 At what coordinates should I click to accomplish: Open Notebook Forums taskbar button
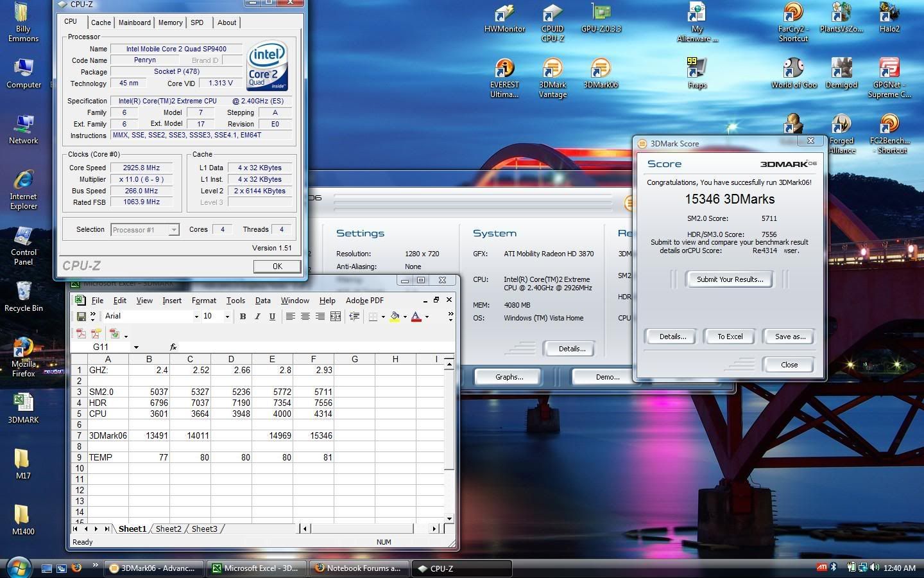pyautogui.click(x=358, y=568)
